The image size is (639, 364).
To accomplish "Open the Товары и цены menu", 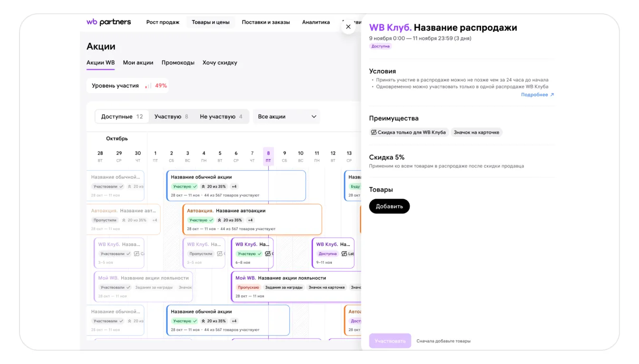I will point(211,22).
